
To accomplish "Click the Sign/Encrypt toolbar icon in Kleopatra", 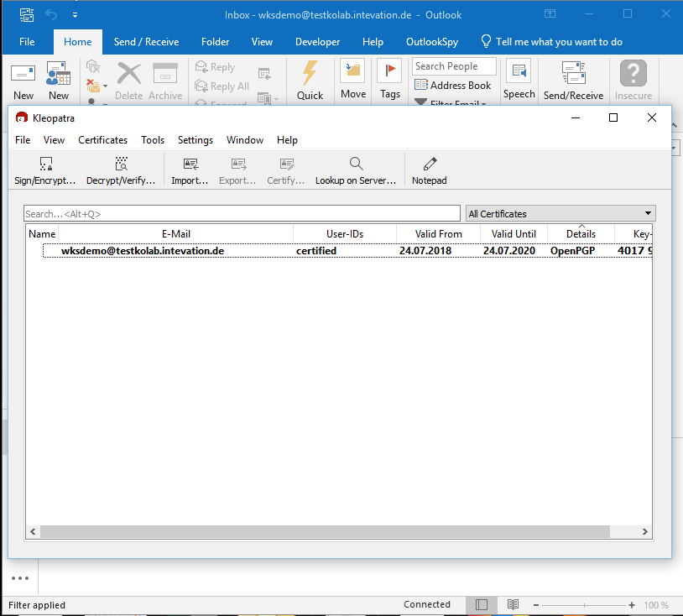I will 45,164.
